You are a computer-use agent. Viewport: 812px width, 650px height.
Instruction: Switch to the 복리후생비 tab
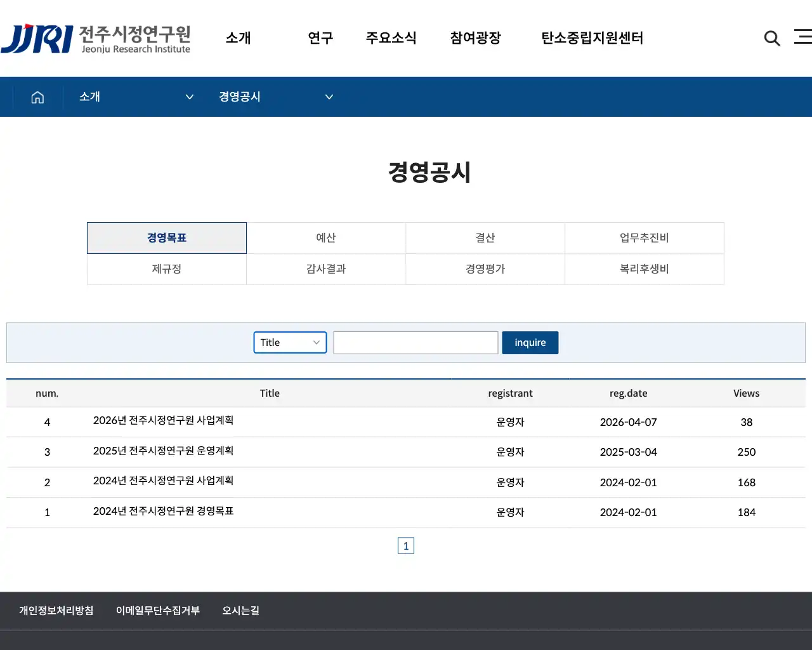(645, 269)
